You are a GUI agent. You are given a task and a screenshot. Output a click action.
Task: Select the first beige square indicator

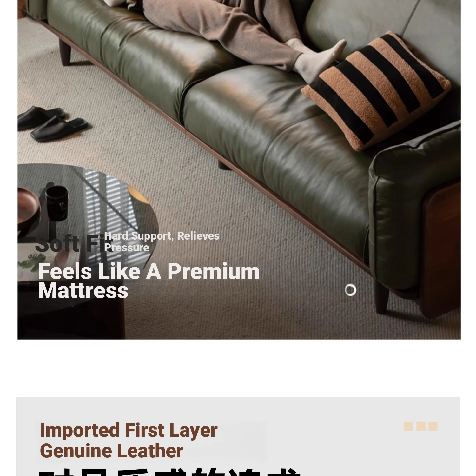(408, 426)
